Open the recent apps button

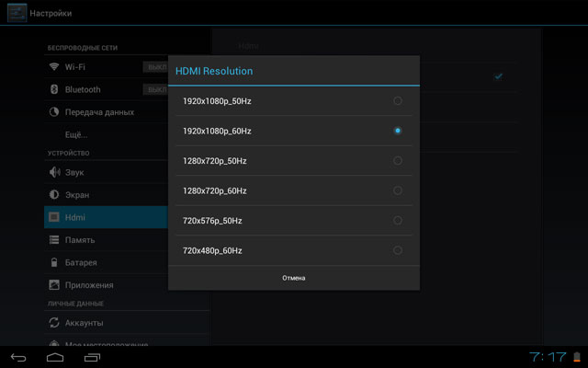tap(93, 356)
